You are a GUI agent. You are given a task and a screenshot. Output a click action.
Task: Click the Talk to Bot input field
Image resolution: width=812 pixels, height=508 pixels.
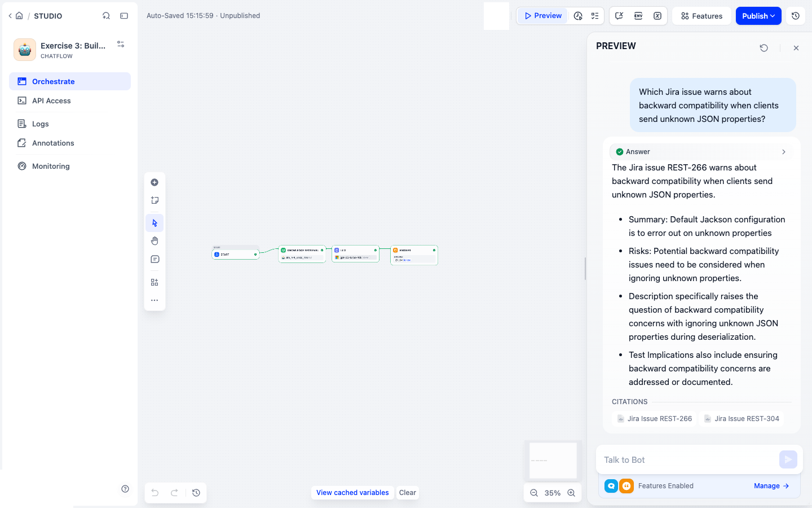coord(688,460)
